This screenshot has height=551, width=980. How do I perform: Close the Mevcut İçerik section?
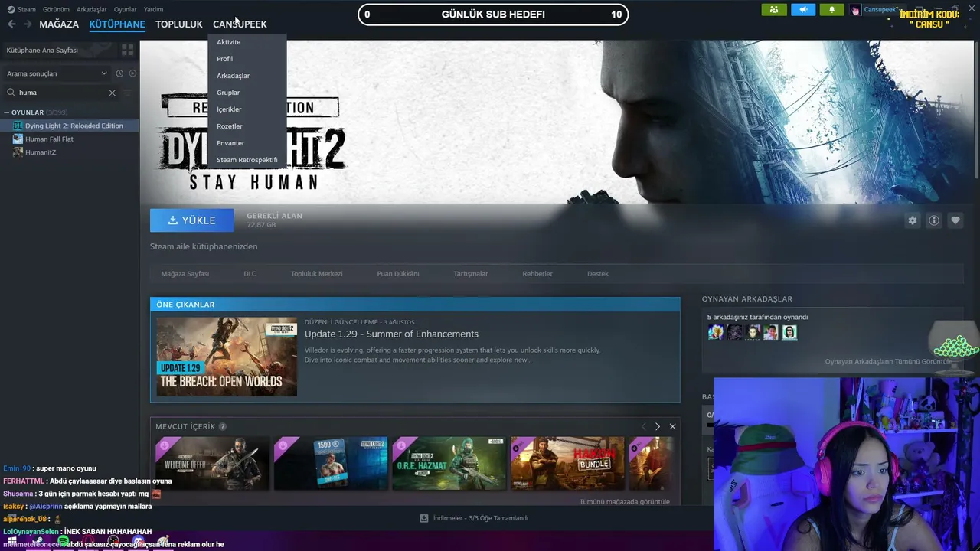click(x=672, y=427)
